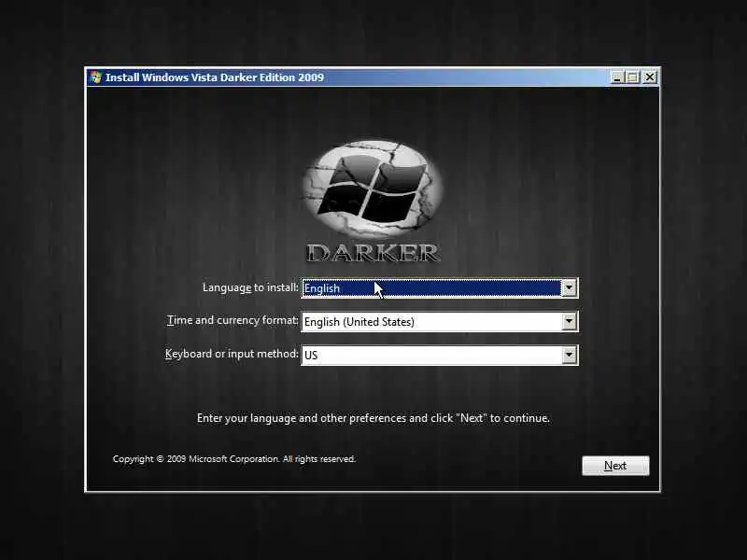747x560 pixels.
Task: Click the DARKER Windows logo image
Action: pyautogui.click(x=373, y=201)
